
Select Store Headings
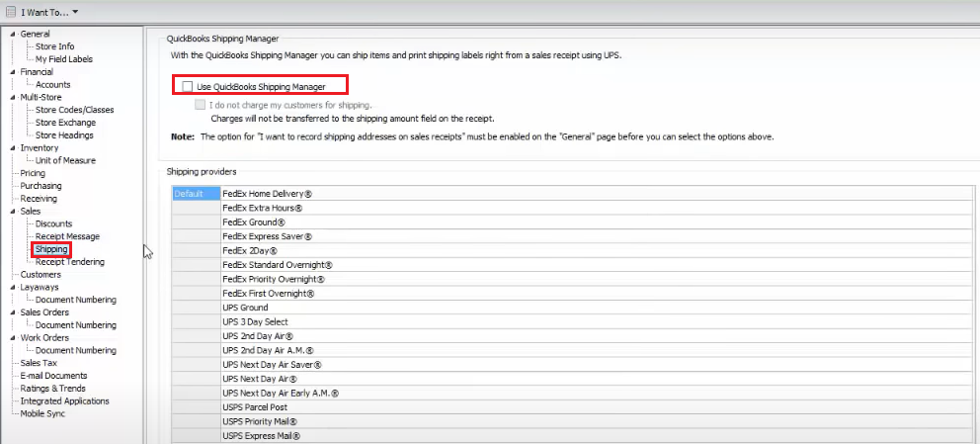tap(64, 135)
